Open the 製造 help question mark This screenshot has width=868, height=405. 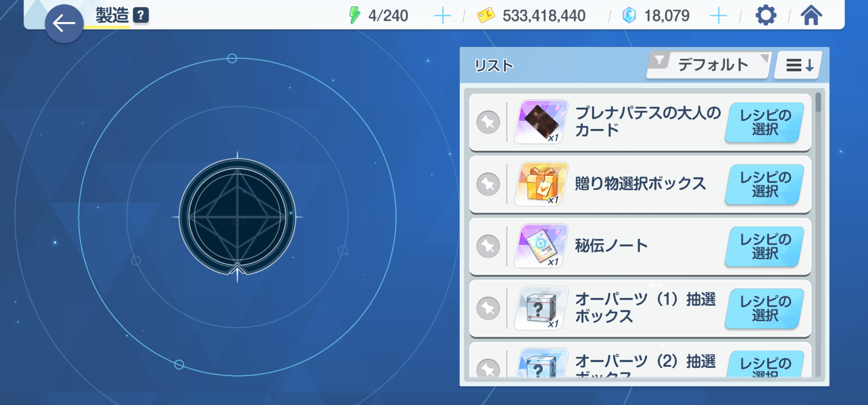[141, 15]
